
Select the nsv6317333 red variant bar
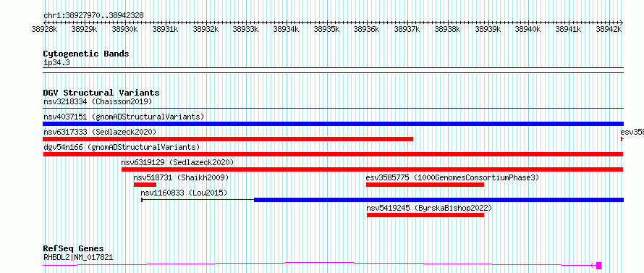(x=228, y=139)
